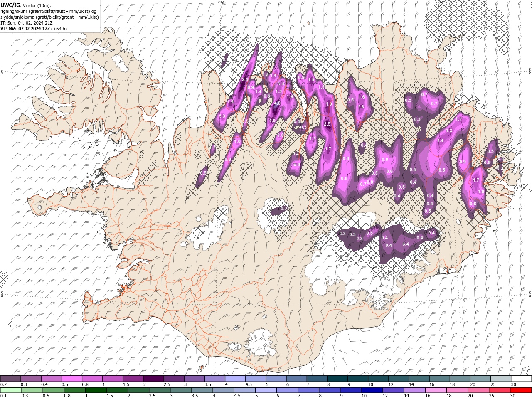Choose the darkest purple upper swatch between 2 and 2.5
This screenshot has width=532, height=399.
(153, 379)
